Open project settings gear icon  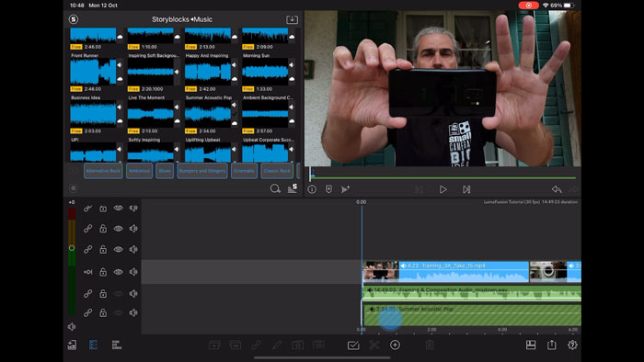[572, 345]
